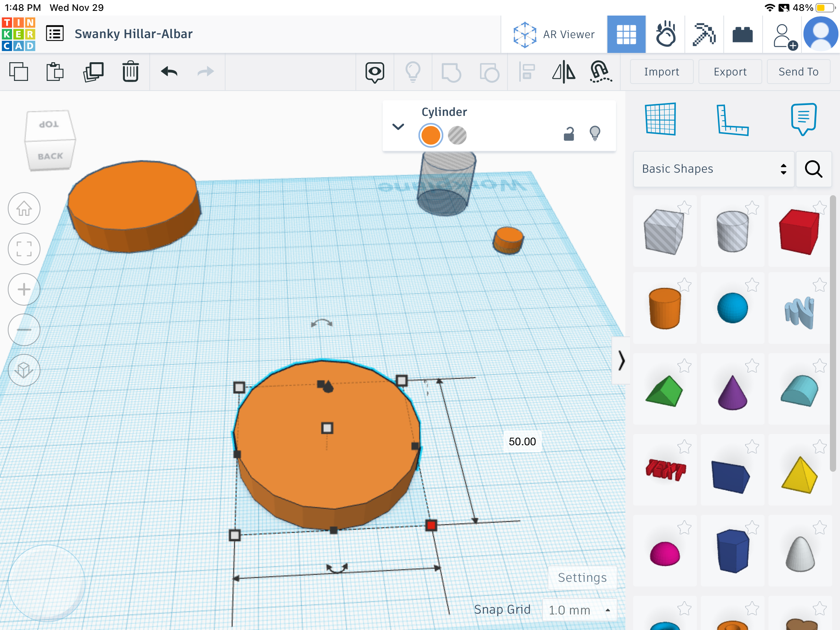840x630 pixels.
Task: Select the Solid orange color swatch
Action: coord(430,135)
